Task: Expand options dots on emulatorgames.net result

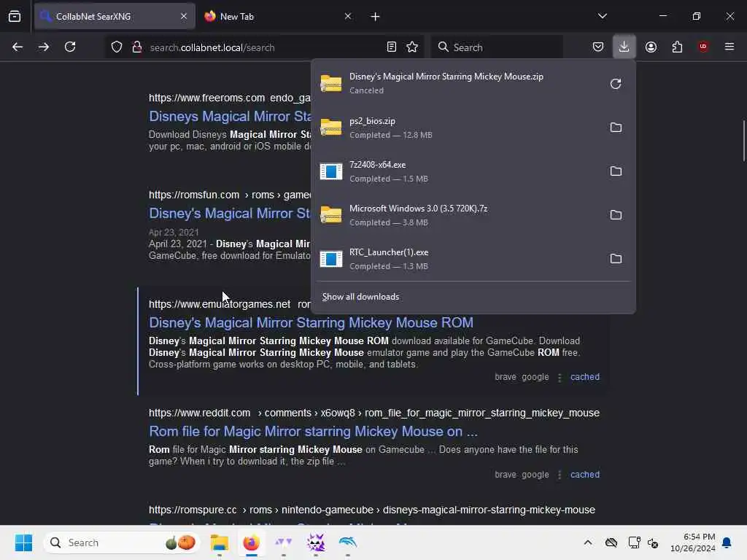Action: point(560,377)
